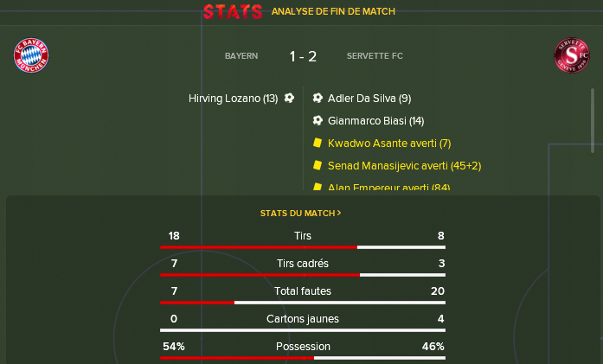Image resolution: width=603 pixels, height=364 pixels.
Task: Click the FC Bayern München club crest
Action: click(31, 55)
